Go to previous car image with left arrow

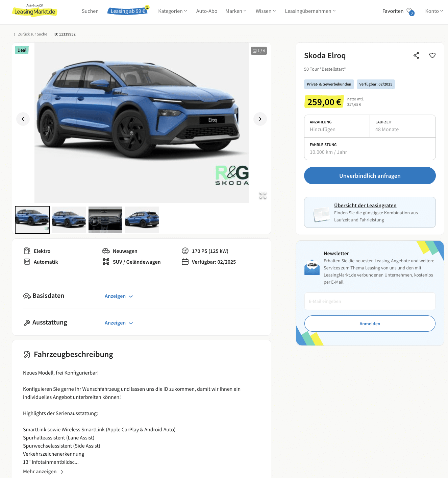[x=23, y=119]
